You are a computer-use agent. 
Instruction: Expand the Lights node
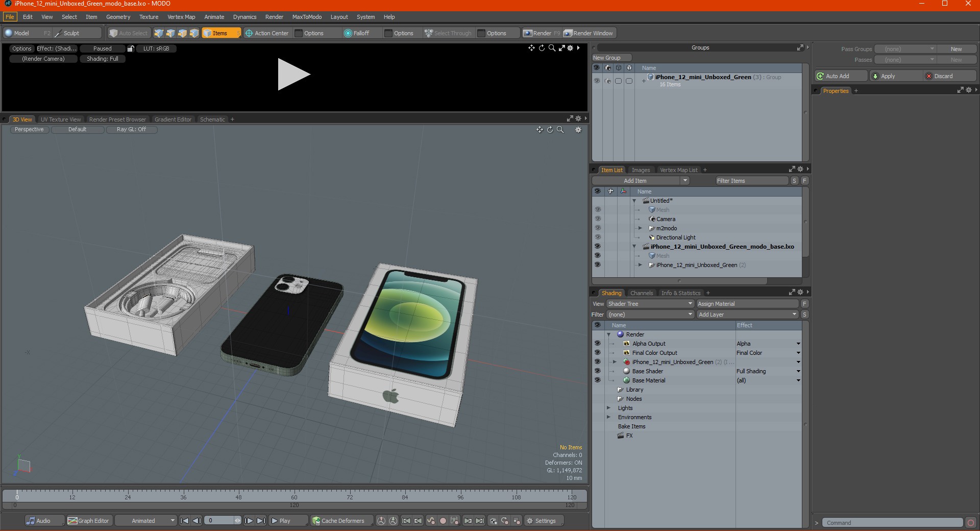(x=608, y=408)
